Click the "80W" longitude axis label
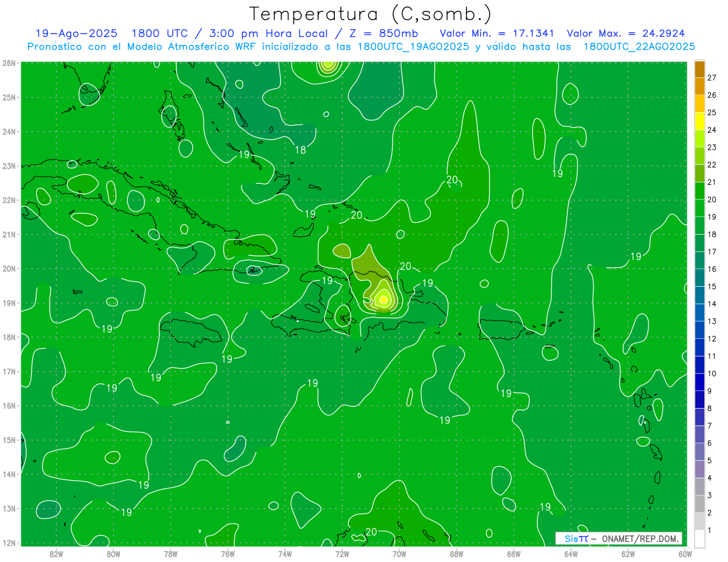728x562 pixels. click(x=113, y=553)
